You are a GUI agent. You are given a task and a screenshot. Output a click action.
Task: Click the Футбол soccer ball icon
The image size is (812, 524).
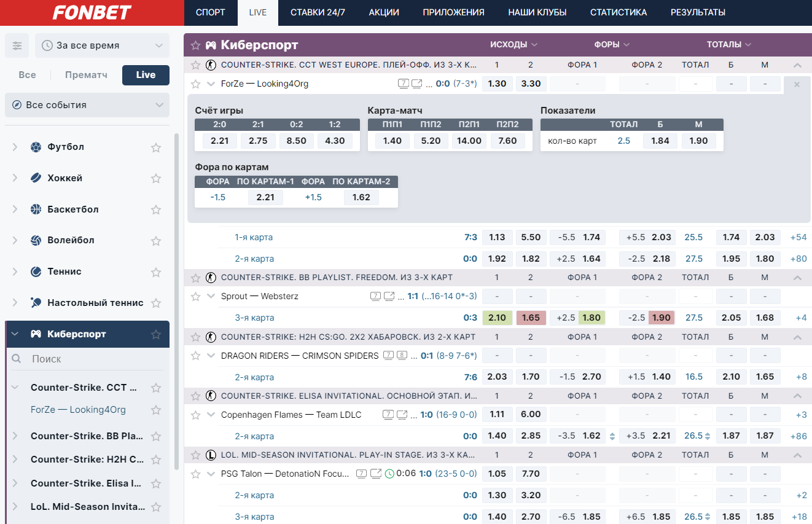point(36,147)
